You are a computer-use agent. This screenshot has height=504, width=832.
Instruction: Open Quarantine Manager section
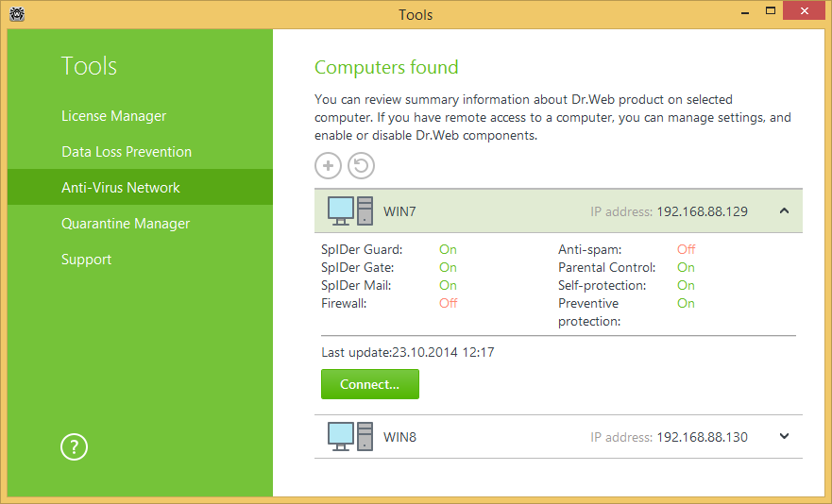click(x=126, y=224)
